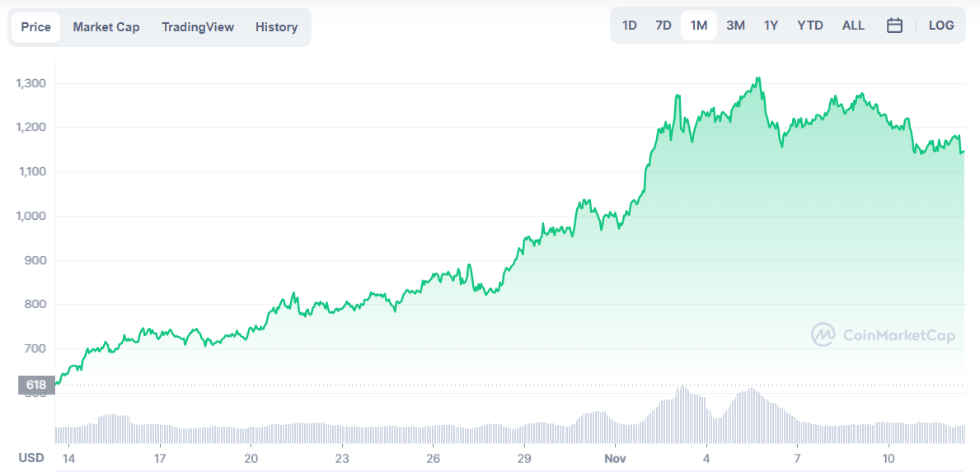Click the 29 date marker on axis
The width and height of the screenshot is (980, 472).
pos(524,458)
